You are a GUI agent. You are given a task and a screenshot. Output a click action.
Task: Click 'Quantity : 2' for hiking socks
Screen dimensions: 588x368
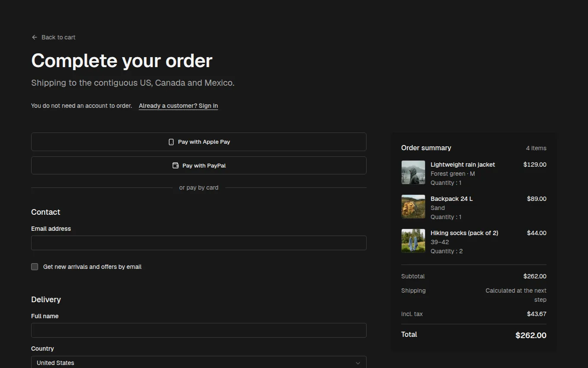tap(447, 251)
